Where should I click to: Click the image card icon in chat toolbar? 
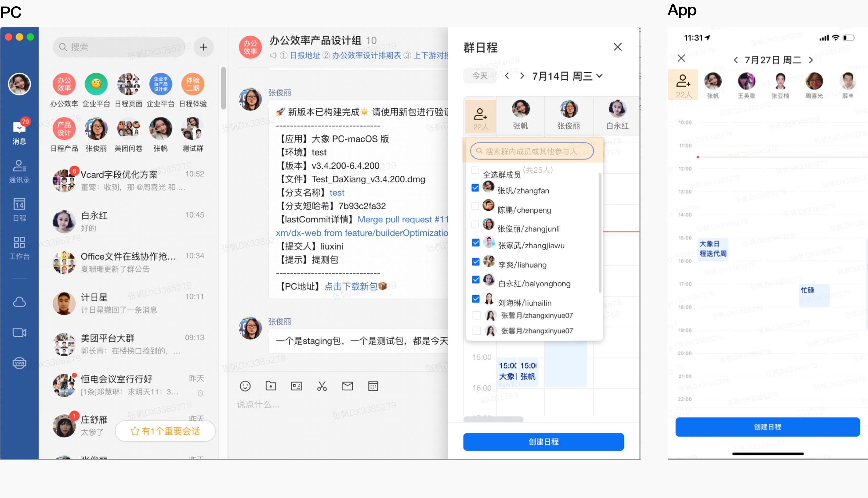pos(296,386)
